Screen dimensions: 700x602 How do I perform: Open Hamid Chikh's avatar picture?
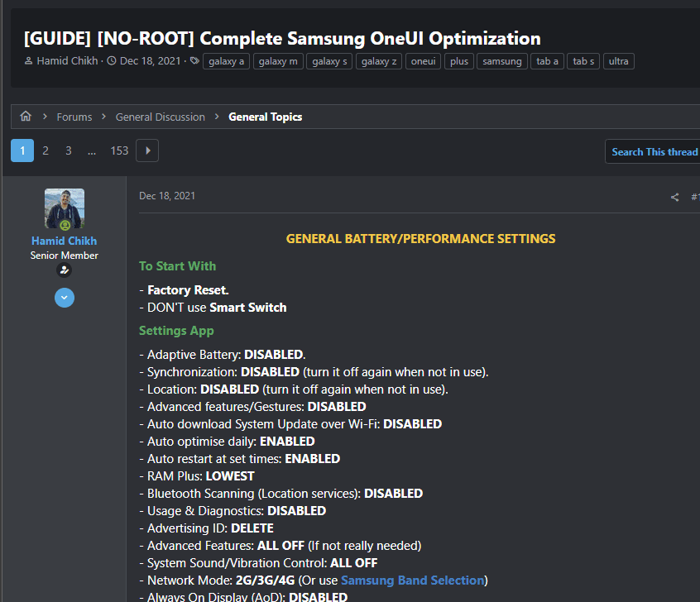point(65,208)
